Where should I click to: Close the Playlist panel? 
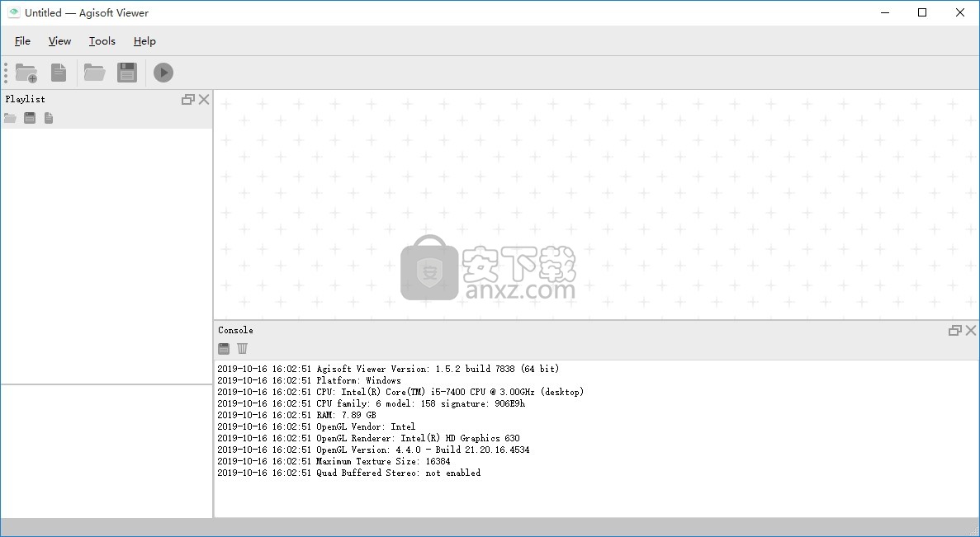coord(204,99)
